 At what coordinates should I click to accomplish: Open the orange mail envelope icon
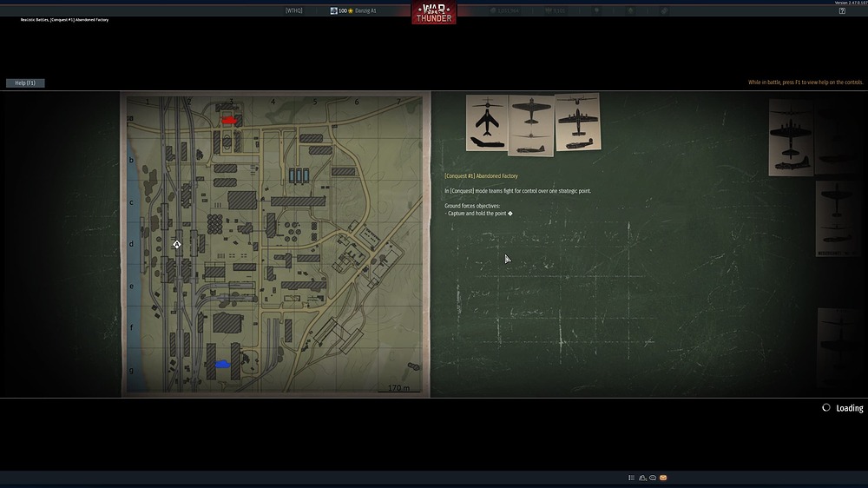(x=663, y=478)
